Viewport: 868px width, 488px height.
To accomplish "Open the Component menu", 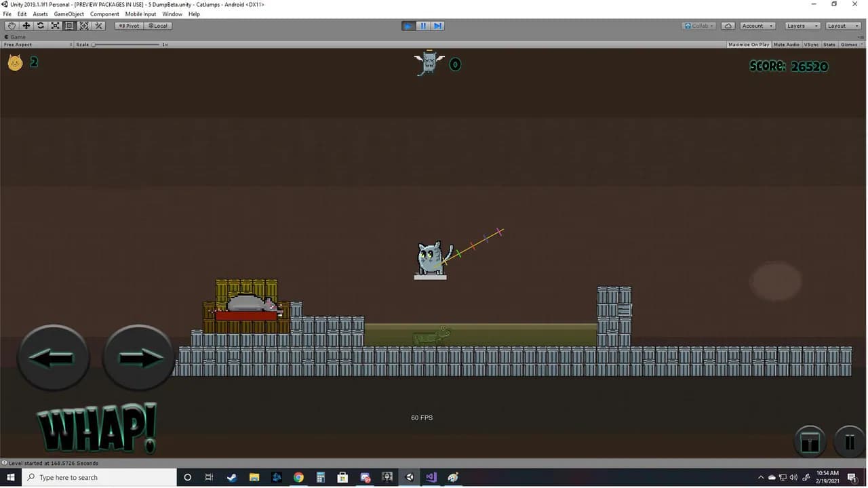I will [104, 14].
